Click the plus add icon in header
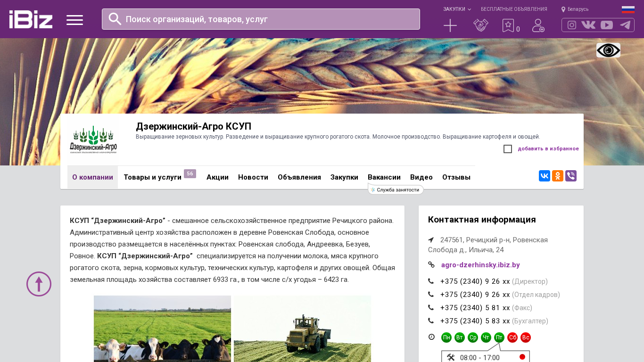 (450, 25)
